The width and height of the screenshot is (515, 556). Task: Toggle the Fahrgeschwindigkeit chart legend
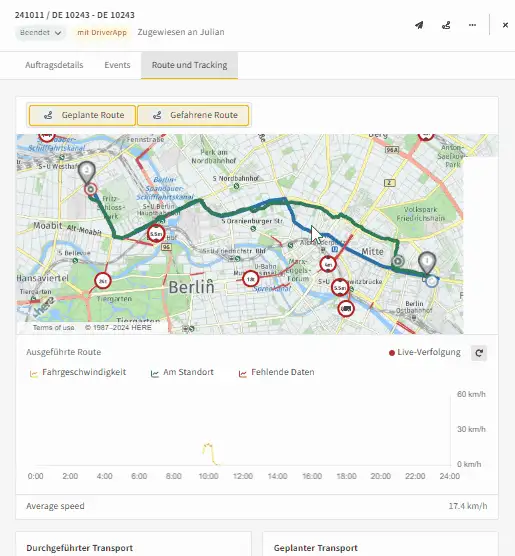pos(78,372)
